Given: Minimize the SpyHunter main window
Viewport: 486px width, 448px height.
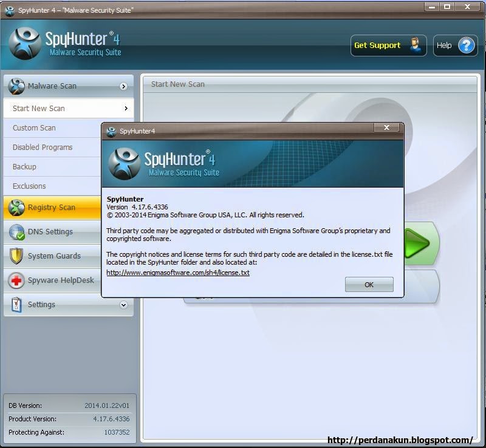Looking at the screenshot, I should tap(432, 7).
